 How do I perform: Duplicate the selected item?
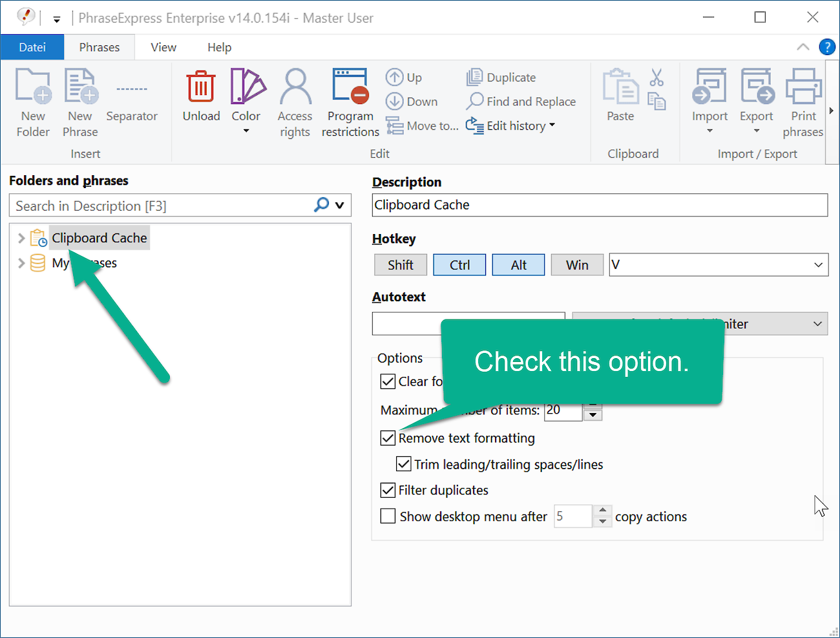pos(501,78)
